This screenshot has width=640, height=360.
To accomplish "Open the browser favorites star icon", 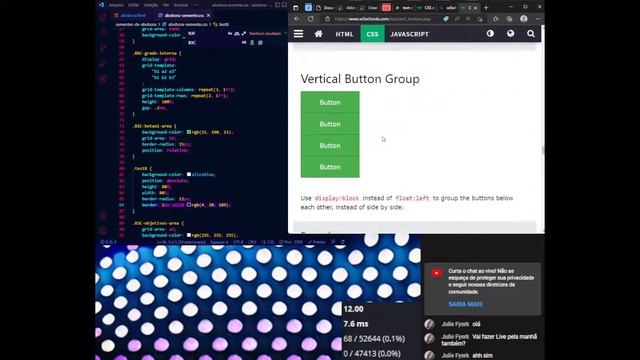I will [x=496, y=19].
